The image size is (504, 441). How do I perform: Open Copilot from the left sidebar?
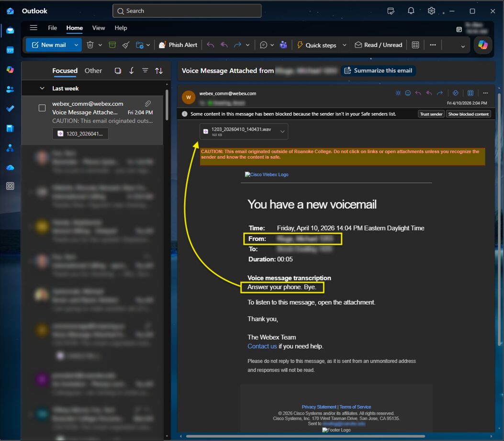pos(10,69)
